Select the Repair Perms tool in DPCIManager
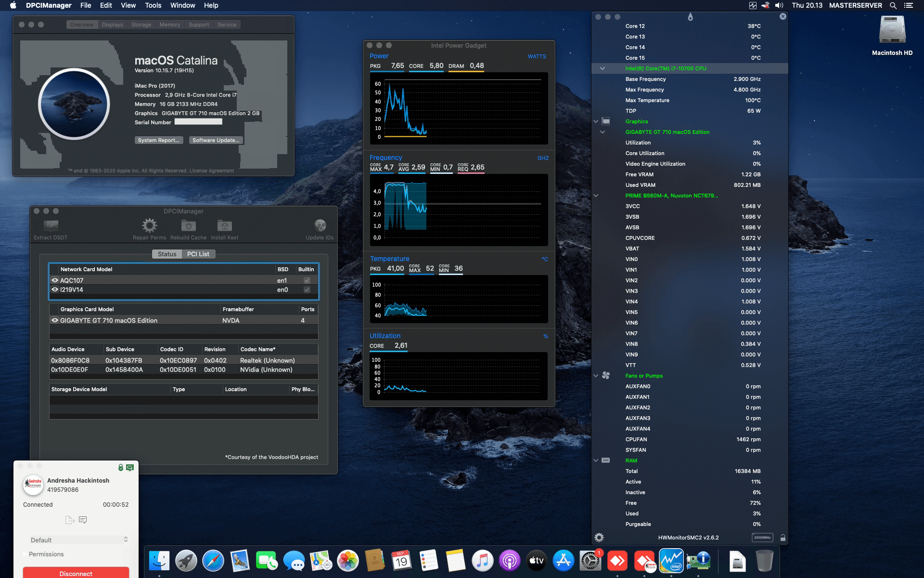 (149, 226)
